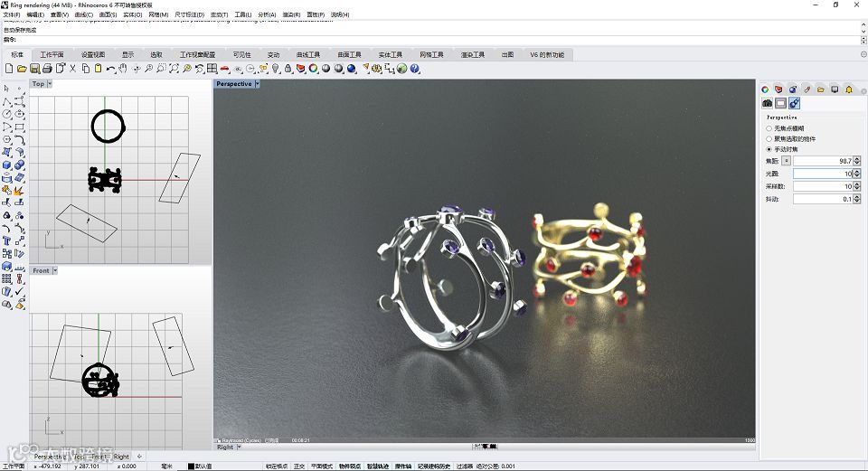Click the black layer color swatch in status bar
This screenshot has width=868, height=471.
[x=191, y=466]
